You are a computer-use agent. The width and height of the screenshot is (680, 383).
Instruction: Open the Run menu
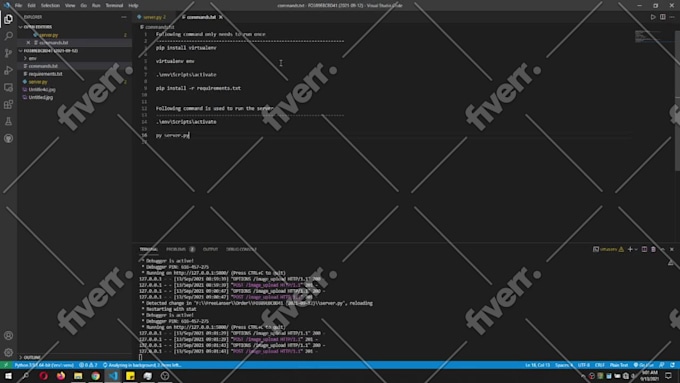click(96, 5)
